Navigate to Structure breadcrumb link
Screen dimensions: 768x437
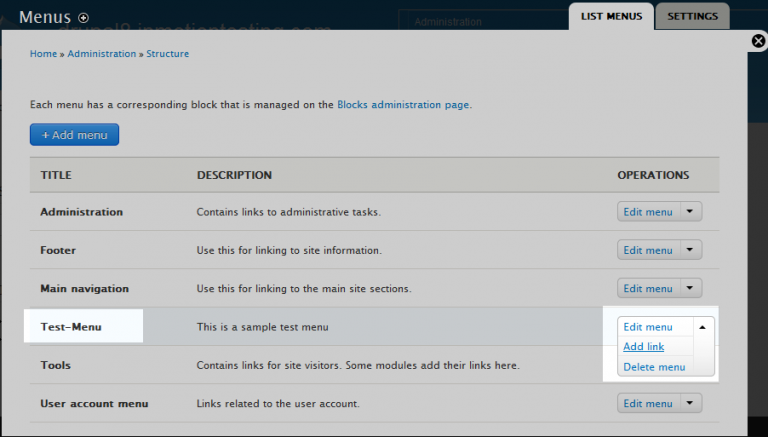click(167, 54)
